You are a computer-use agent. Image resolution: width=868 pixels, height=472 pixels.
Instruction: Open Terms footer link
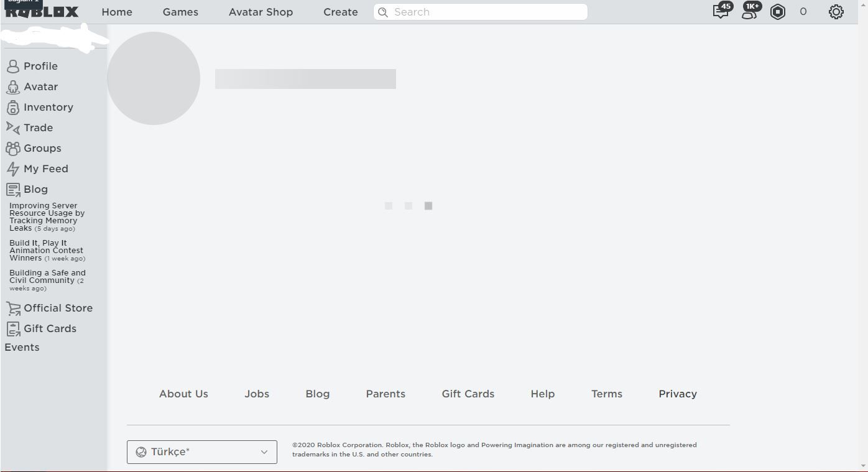[607, 394]
